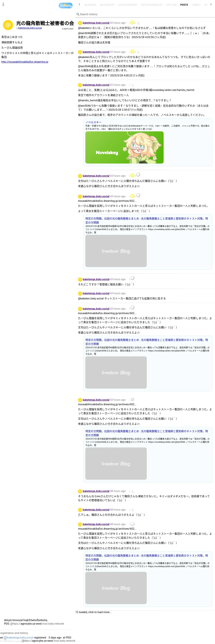Image resolution: width=215 pixels, height=644 pixels.
Task: Open the LISTS BLOCKED BY tab
Action: [x=151, y=5]
